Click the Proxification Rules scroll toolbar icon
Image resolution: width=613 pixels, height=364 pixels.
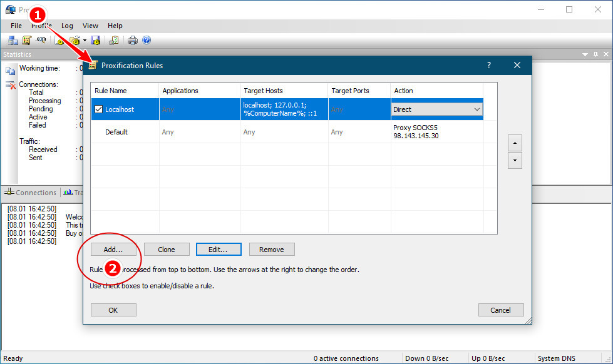coord(26,40)
